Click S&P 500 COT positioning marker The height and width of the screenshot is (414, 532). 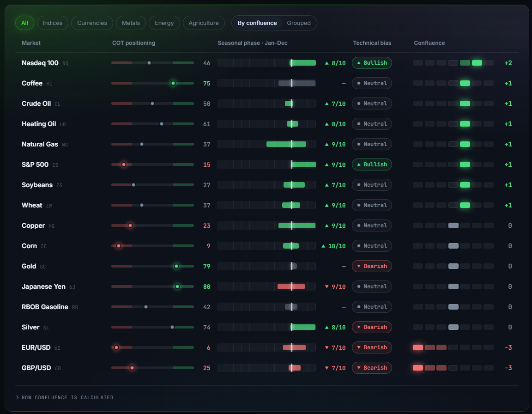click(124, 164)
